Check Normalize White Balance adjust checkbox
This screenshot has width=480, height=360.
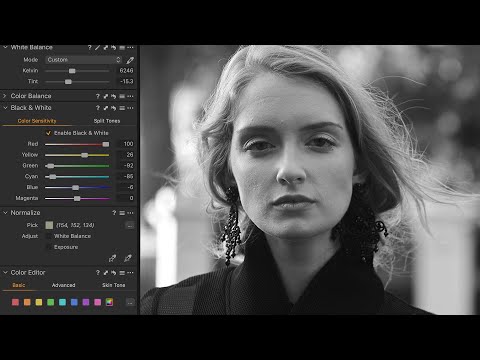point(49,236)
